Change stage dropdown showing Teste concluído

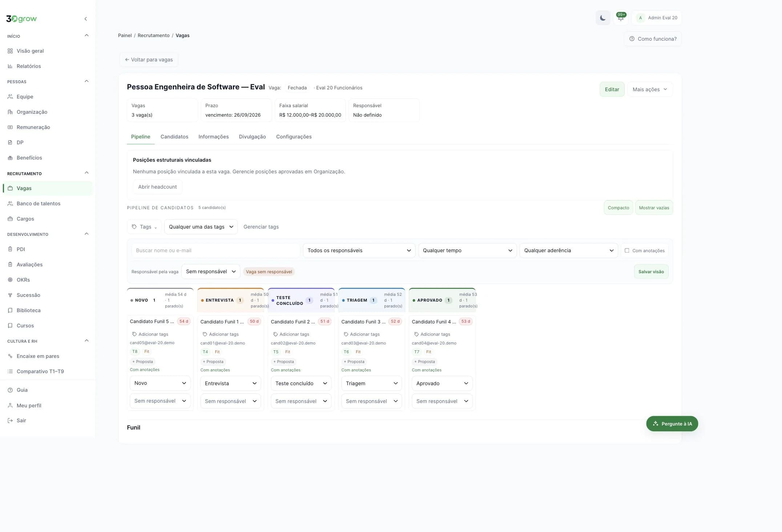pos(301,383)
